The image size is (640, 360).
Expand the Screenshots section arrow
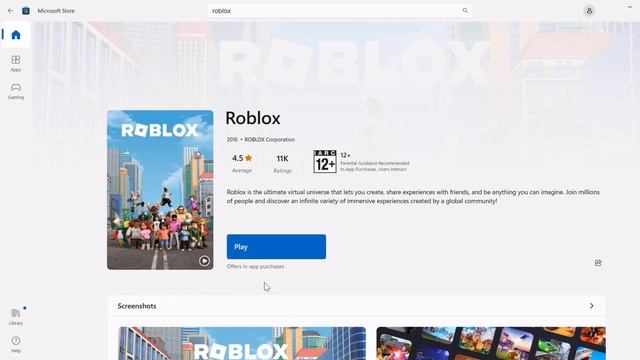point(591,306)
